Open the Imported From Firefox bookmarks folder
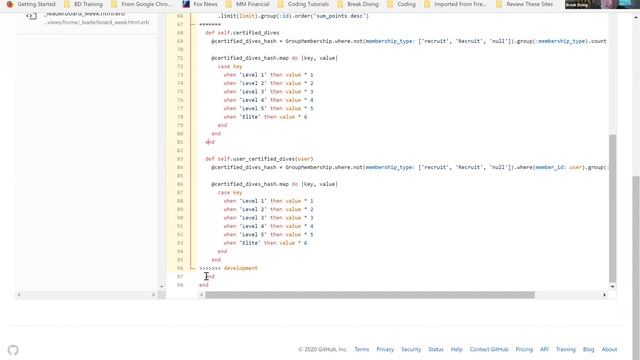Screen dimensions: 640x360 tap(456, 4)
